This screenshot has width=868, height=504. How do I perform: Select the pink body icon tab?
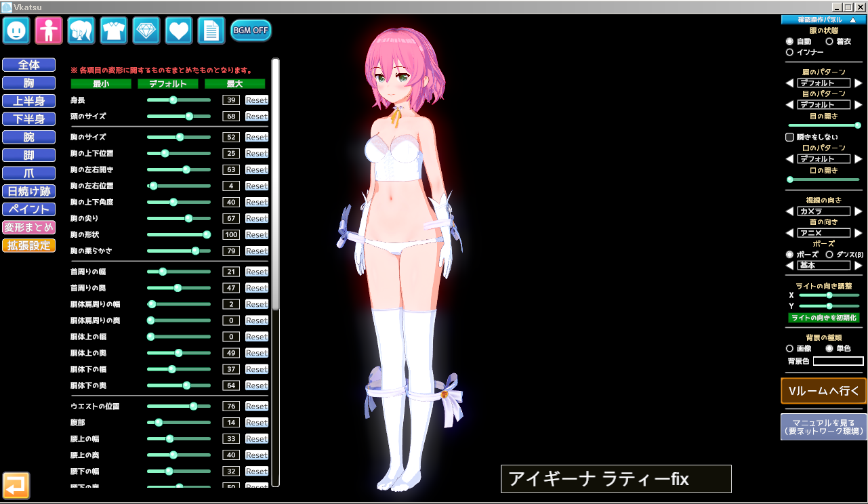[x=49, y=30]
